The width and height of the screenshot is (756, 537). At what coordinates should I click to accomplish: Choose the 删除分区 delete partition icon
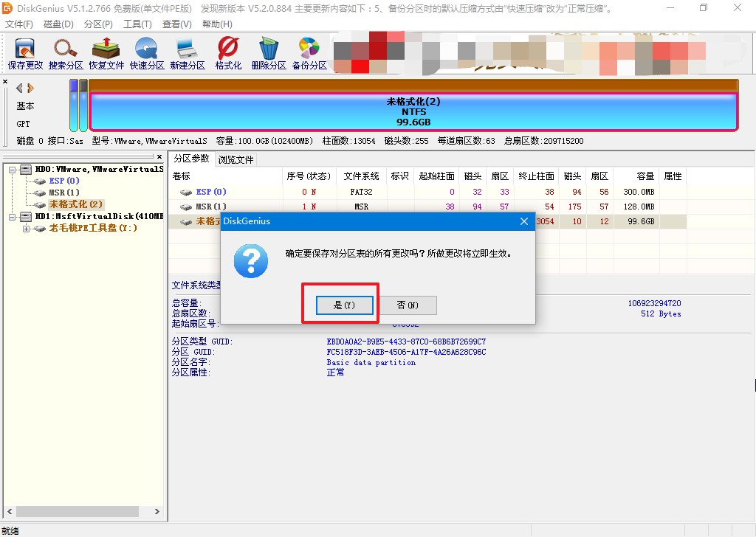coord(269,54)
